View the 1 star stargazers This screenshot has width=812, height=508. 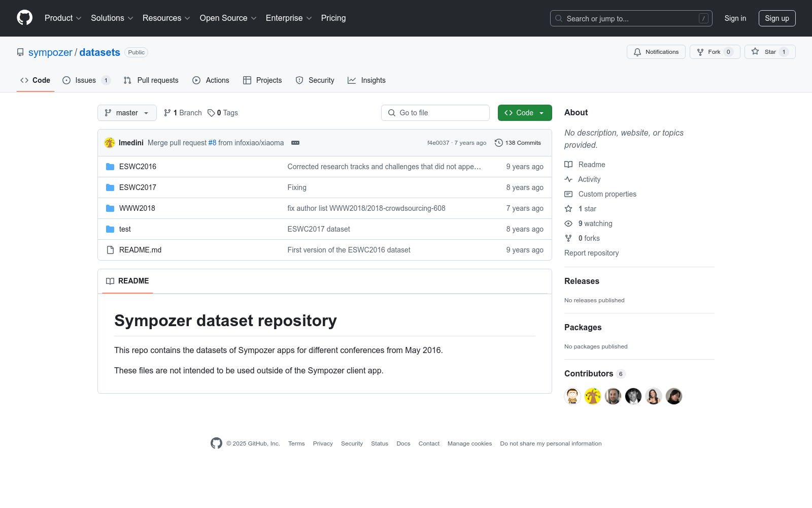point(581,209)
